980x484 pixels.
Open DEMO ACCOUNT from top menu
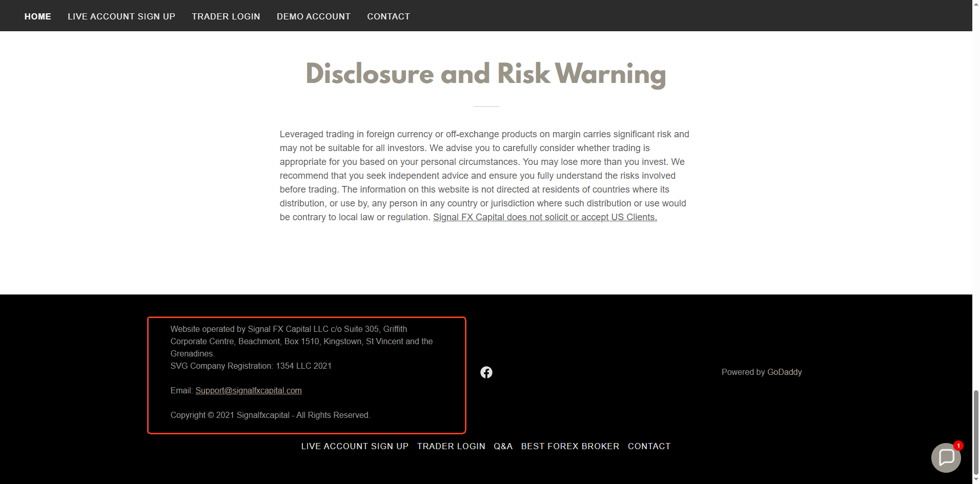pyautogui.click(x=314, y=16)
